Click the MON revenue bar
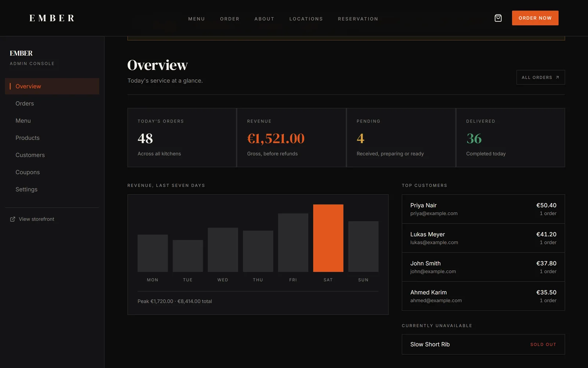Screen dimensions: 588x368 point(153,253)
